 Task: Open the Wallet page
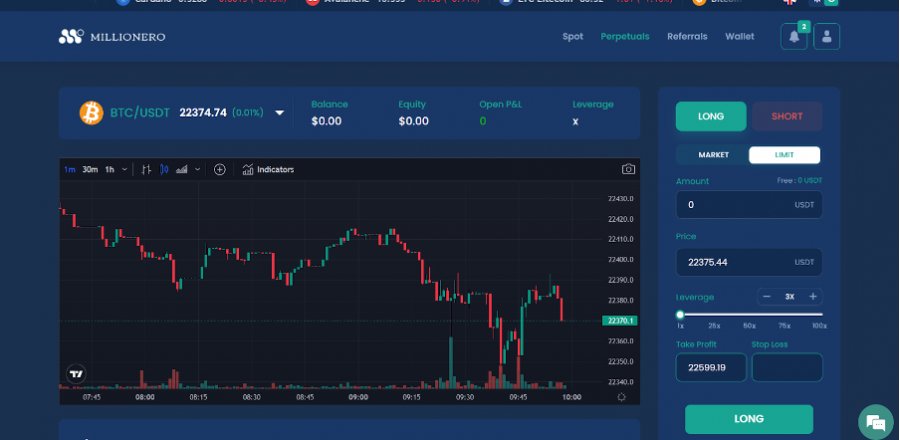click(740, 37)
